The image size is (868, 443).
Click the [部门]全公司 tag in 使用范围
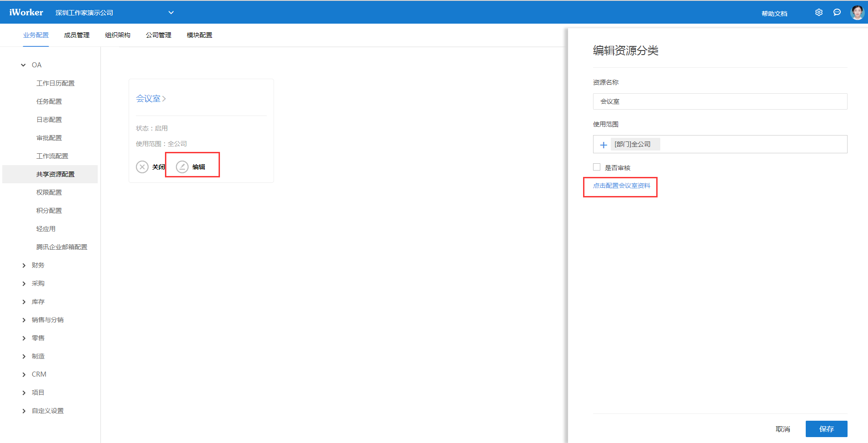pyautogui.click(x=635, y=144)
